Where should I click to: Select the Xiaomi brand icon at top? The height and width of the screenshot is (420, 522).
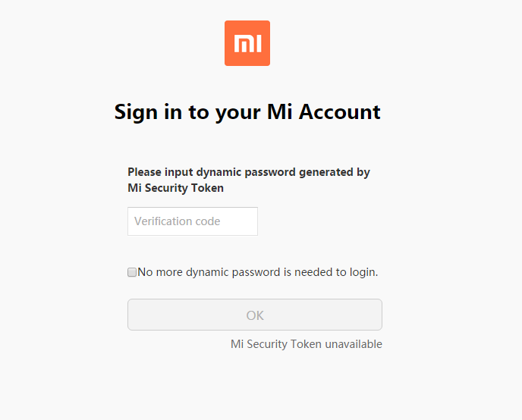[247, 43]
